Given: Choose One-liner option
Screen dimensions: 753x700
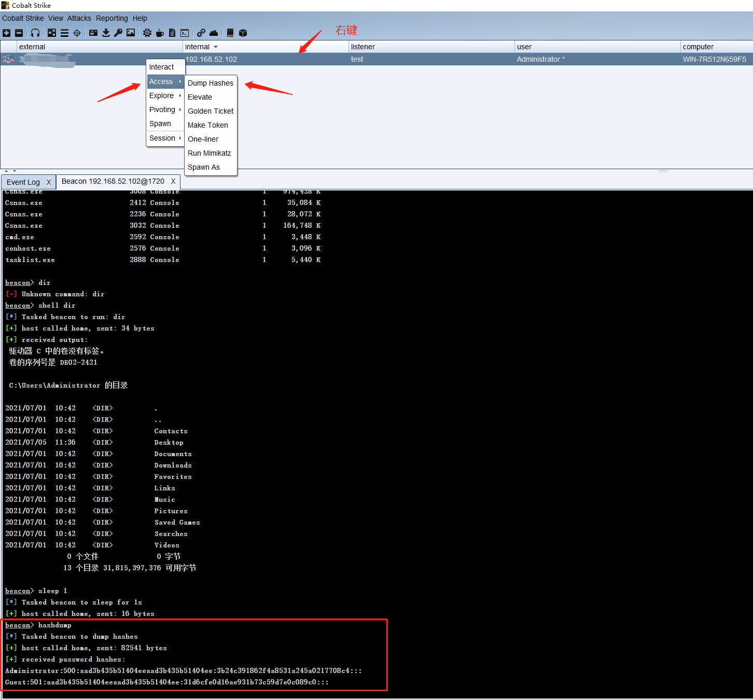Looking at the screenshot, I should click(x=211, y=139).
